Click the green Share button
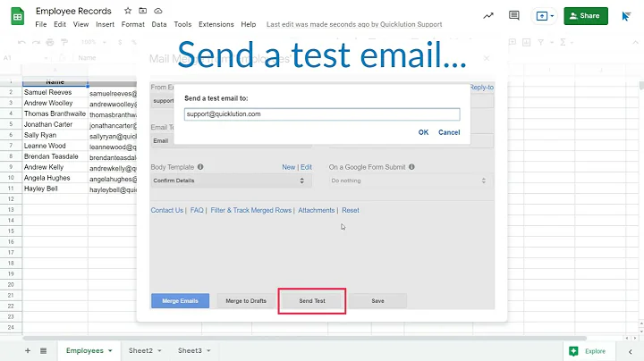644x361 pixels. [x=586, y=16]
